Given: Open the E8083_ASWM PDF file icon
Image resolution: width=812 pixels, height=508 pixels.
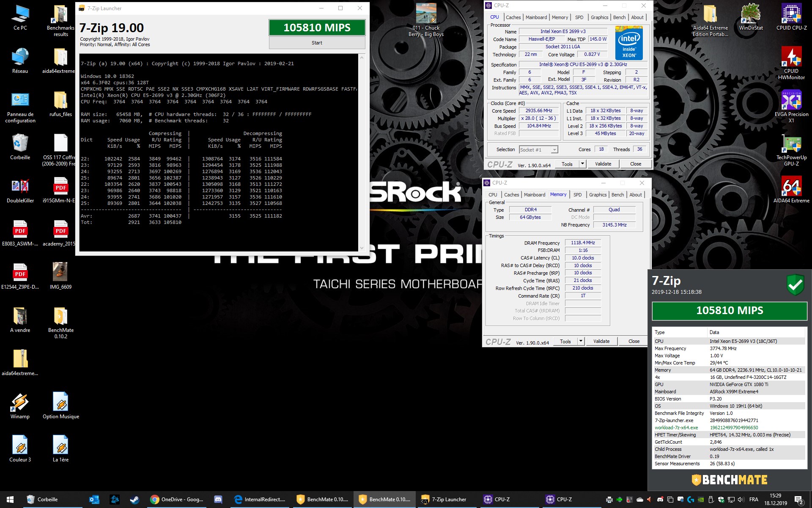Looking at the screenshot, I should click(20, 233).
